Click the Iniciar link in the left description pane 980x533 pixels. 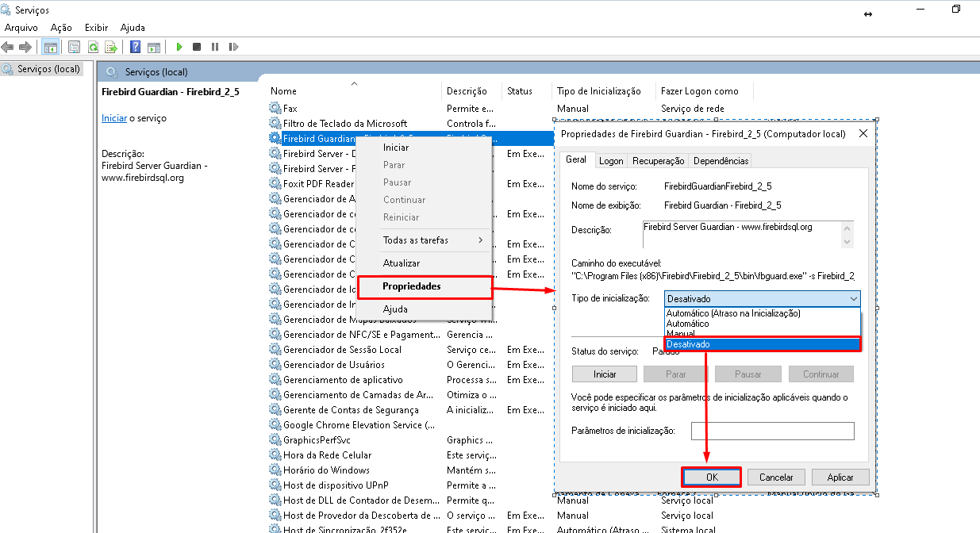tap(113, 118)
